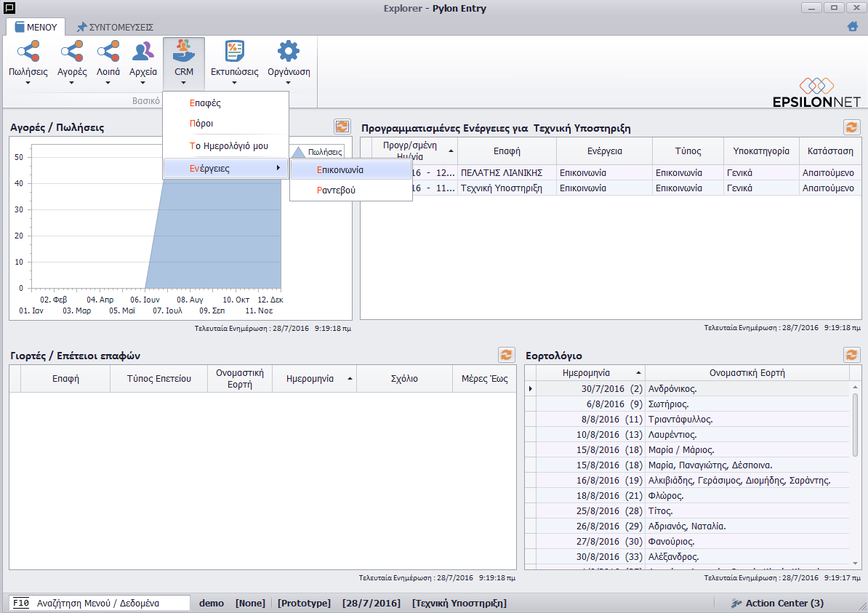Image resolution: width=868 pixels, height=613 pixels.
Task: Click the Μέρες Έως column header
Action: 484,379
